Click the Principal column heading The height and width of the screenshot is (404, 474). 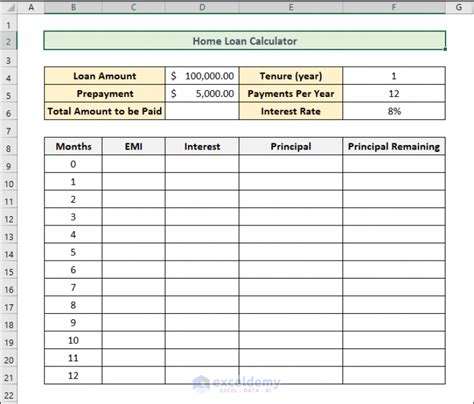coord(291,146)
